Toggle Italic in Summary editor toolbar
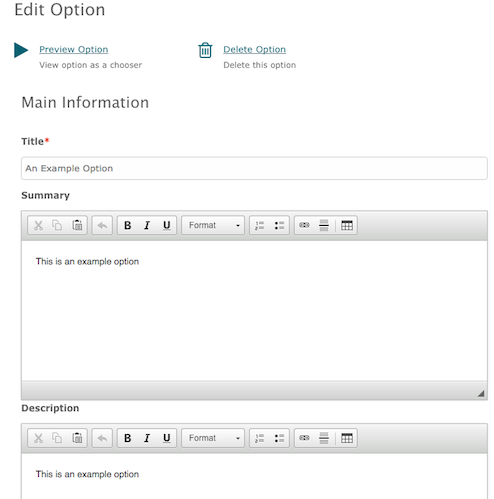Image resolution: width=494 pixels, height=499 pixels. click(x=147, y=226)
